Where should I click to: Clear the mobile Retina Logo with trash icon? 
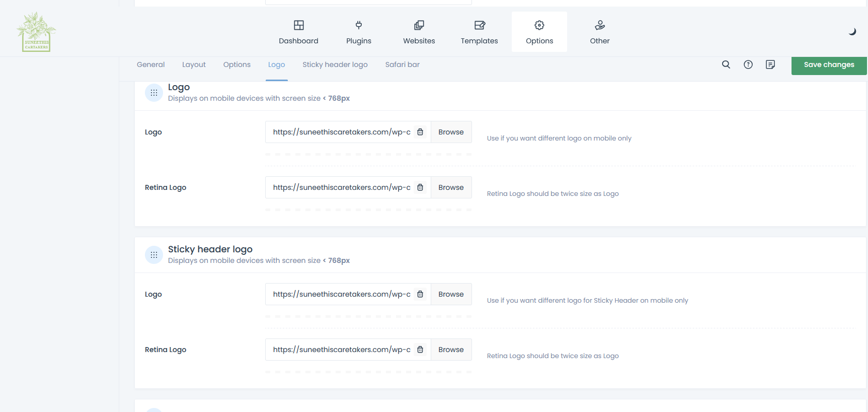[420, 187]
